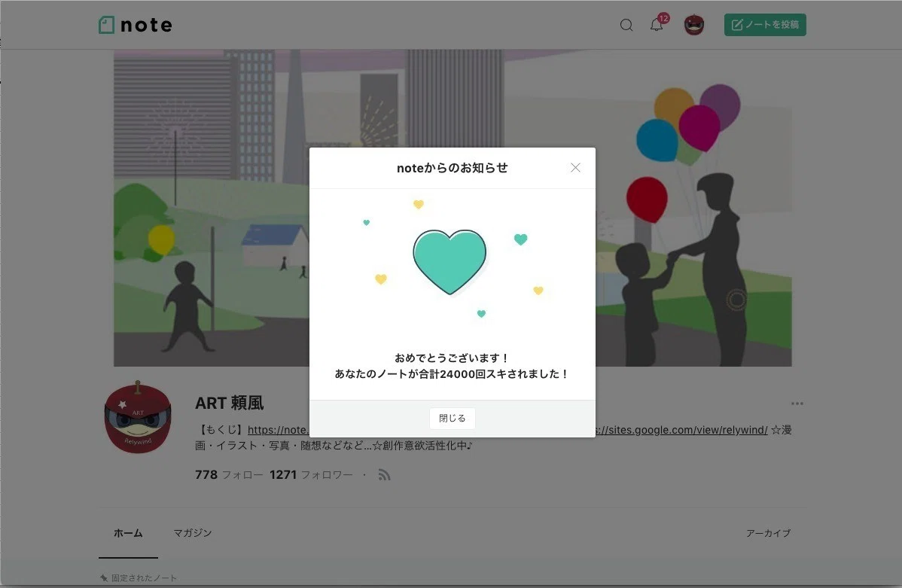
Task: Open the search magnifier icon in header
Action: tap(626, 25)
